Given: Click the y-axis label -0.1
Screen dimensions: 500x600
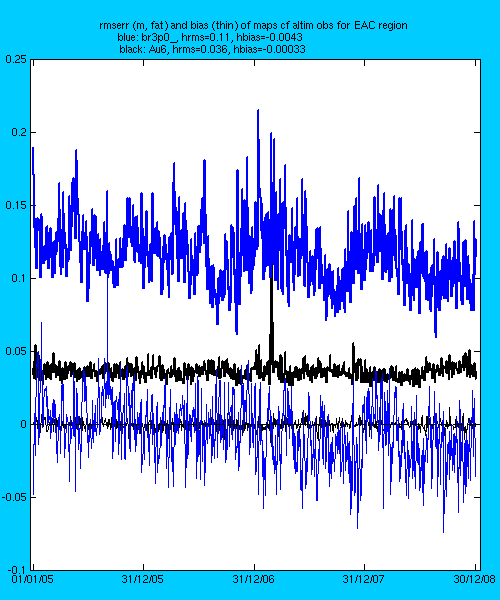Looking at the screenshot, I should click(17, 570).
